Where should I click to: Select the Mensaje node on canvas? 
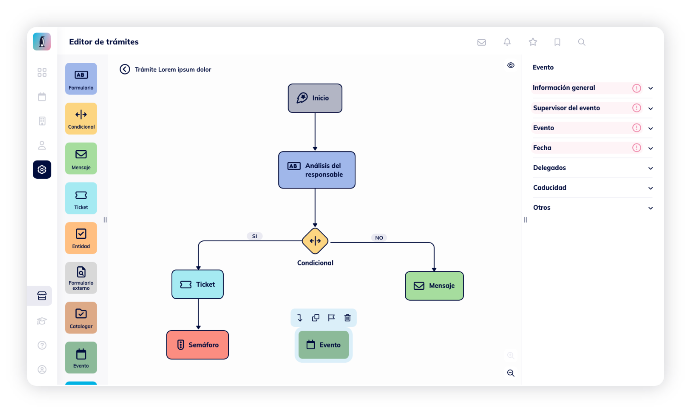pyautogui.click(x=435, y=286)
